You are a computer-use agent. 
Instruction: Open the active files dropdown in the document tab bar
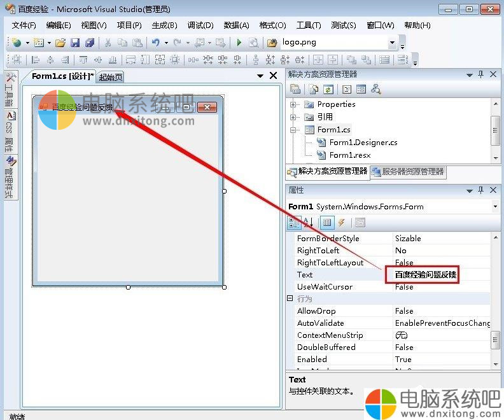pyautogui.click(x=260, y=76)
